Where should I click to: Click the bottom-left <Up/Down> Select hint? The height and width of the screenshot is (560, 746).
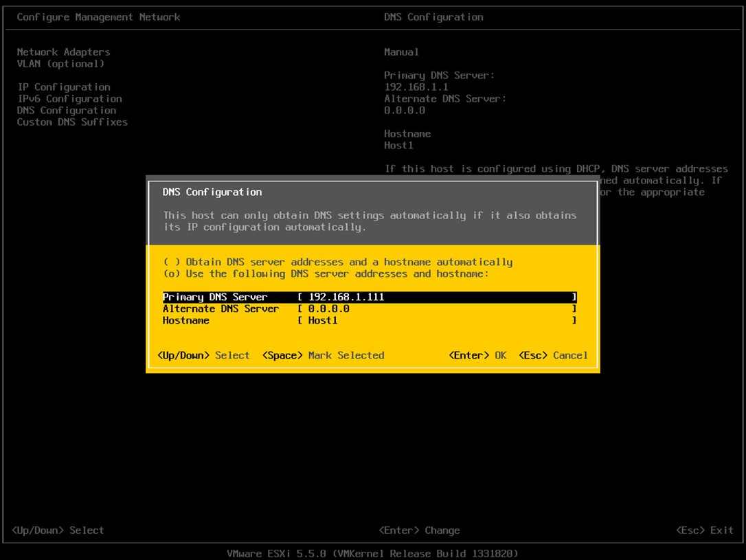[58, 530]
